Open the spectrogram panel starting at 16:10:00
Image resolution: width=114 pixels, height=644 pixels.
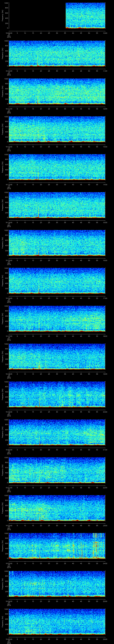[57, 54]
